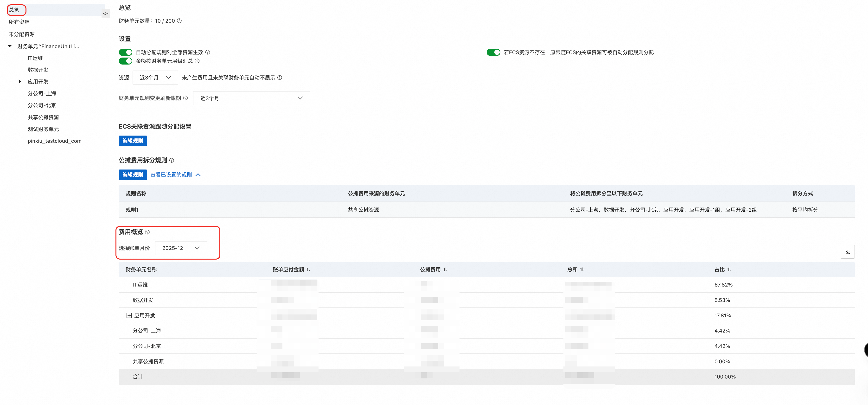Open 选择账单月份 2025-12 dropdown

pyautogui.click(x=181, y=248)
